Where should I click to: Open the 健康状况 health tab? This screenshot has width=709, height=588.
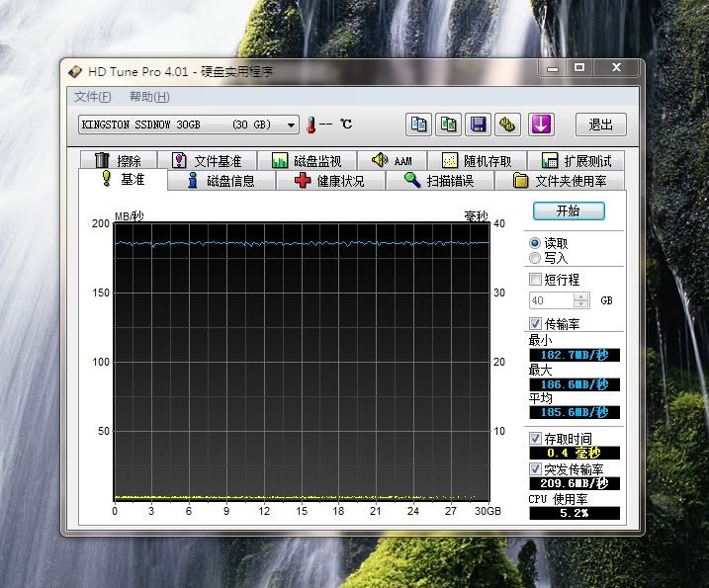[x=329, y=181]
